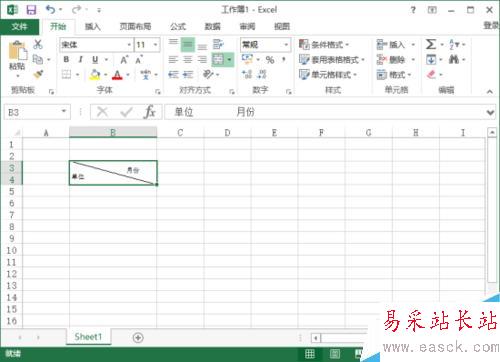This screenshot has height=362, width=500.
Task: Increase decimal places
Action: click(247, 74)
